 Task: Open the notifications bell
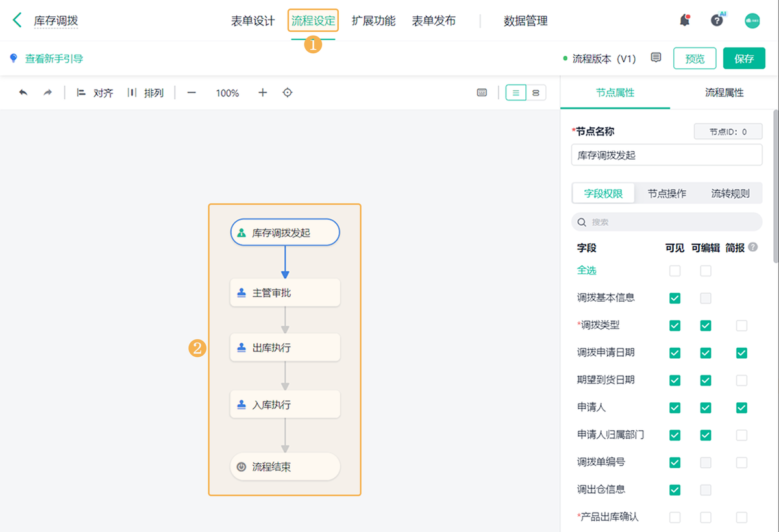point(685,21)
